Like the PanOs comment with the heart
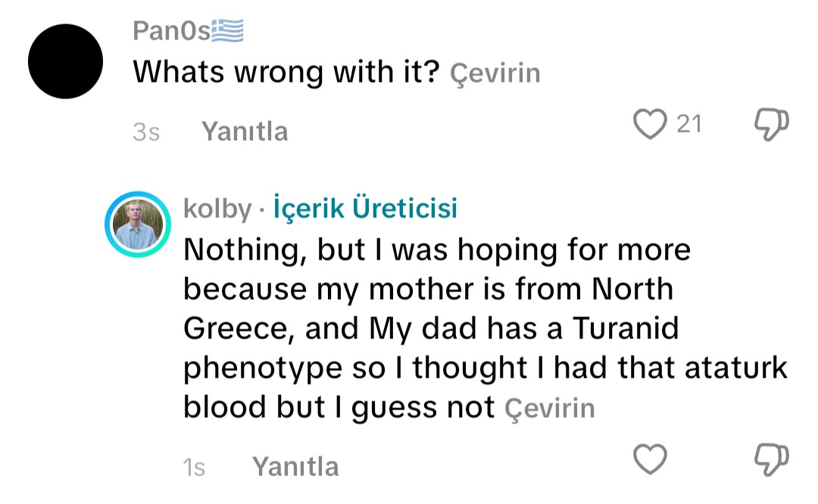Screen dimensions: 818x504 [x=649, y=125]
